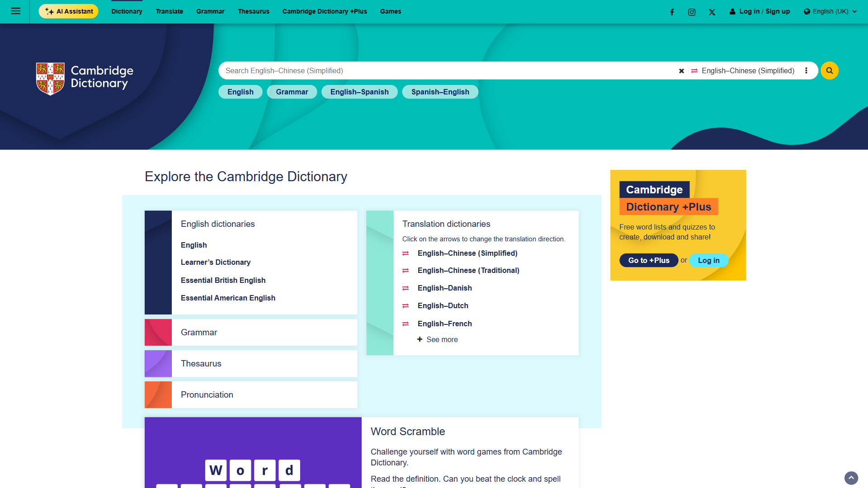Open Cambridge Dictionary +Plus nav item
The image size is (868, 488).
click(x=325, y=11)
